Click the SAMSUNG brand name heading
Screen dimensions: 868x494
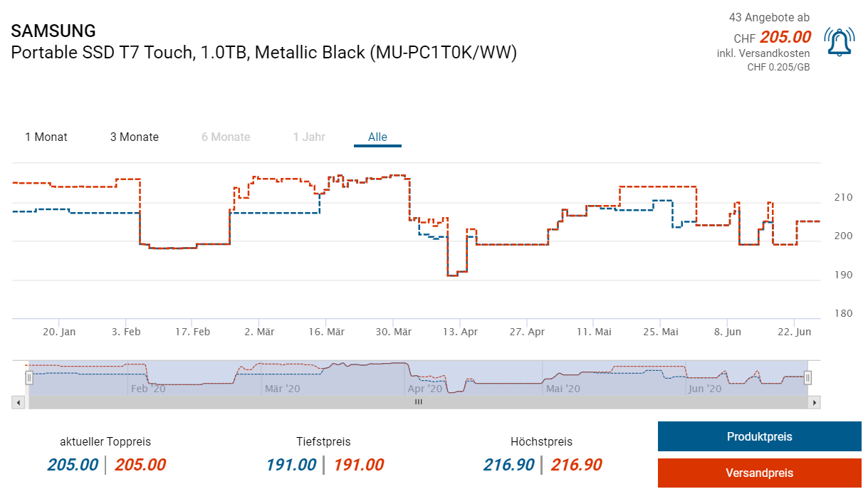click(53, 31)
